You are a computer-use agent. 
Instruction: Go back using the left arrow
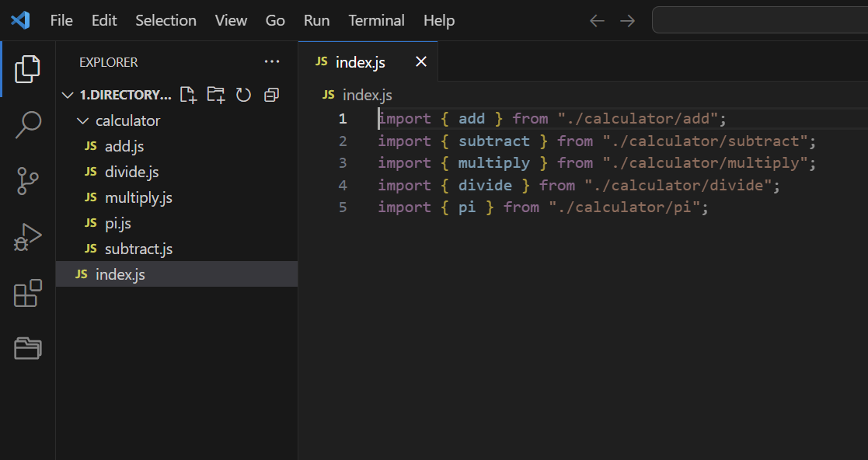tap(597, 21)
